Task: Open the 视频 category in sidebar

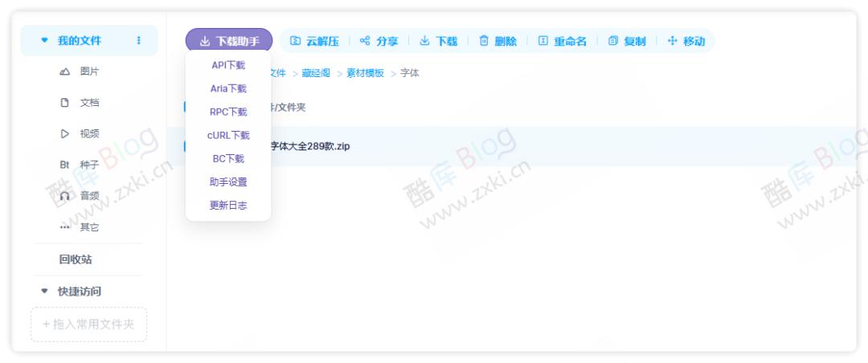Action: 79,133
